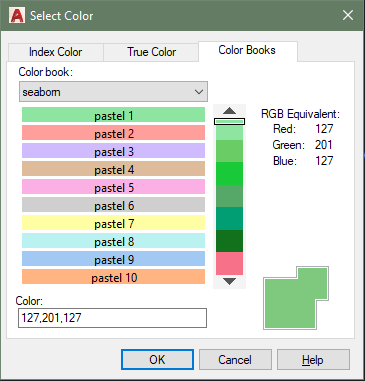Click the dark green strip segment
The width and height of the screenshot is (365, 381).
pos(229,241)
